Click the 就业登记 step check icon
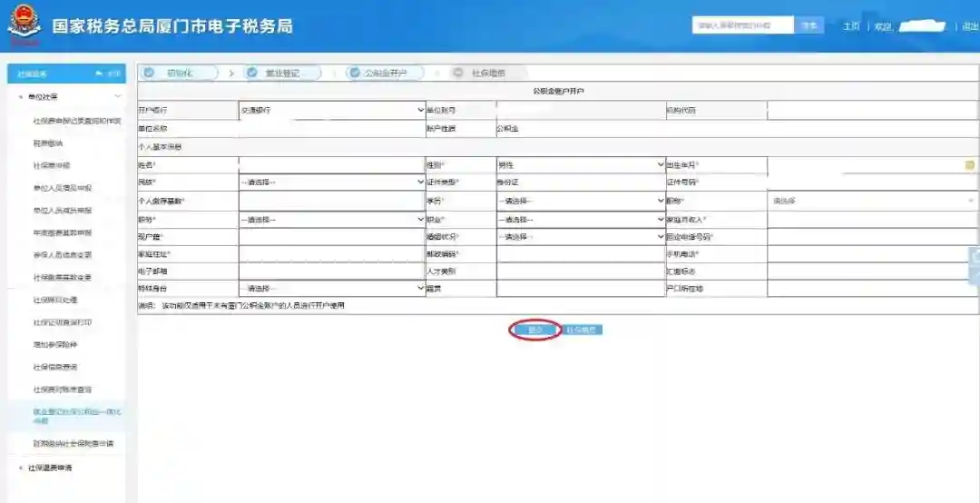Screen dimensions: 980x503 point(250,73)
